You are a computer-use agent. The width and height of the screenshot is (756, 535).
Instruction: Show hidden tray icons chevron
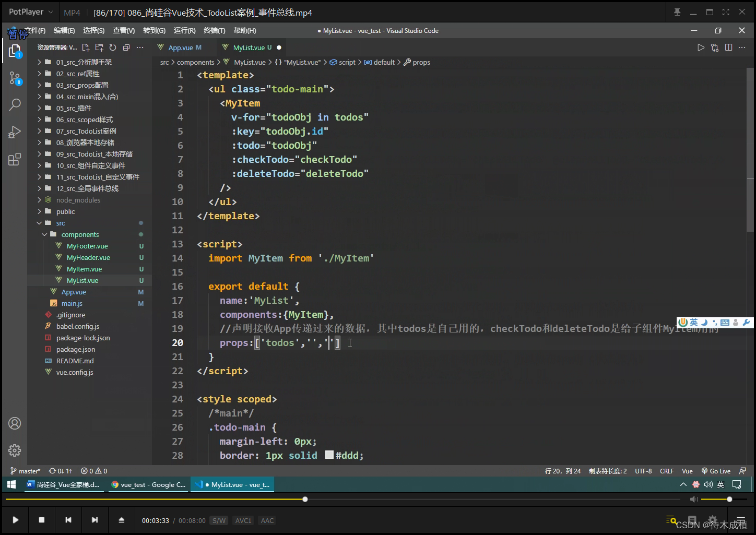click(683, 484)
